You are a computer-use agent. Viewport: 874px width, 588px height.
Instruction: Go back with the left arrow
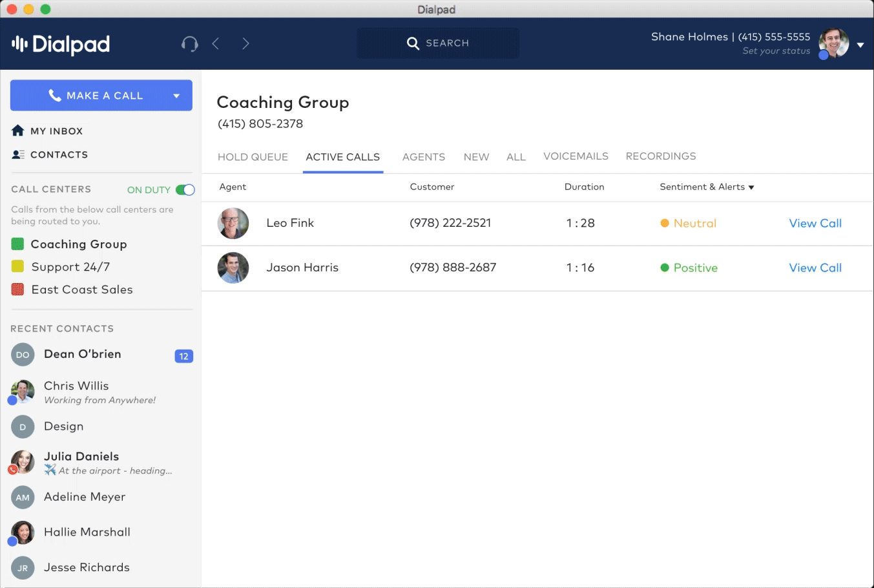(216, 43)
